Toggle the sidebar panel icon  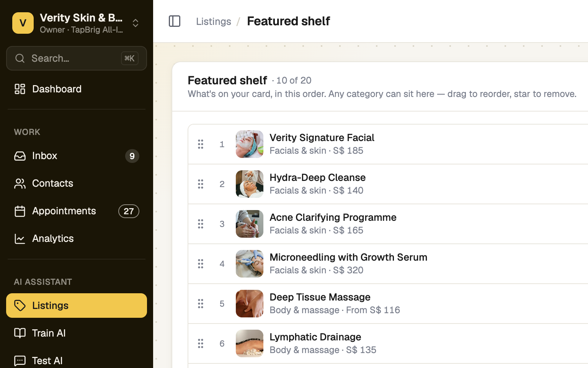click(x=175, y=21)
